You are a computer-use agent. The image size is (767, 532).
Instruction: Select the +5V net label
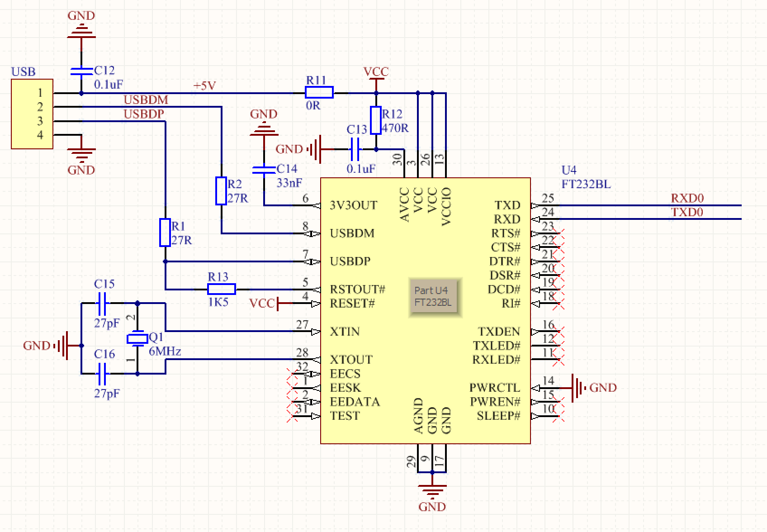(204, 85)
